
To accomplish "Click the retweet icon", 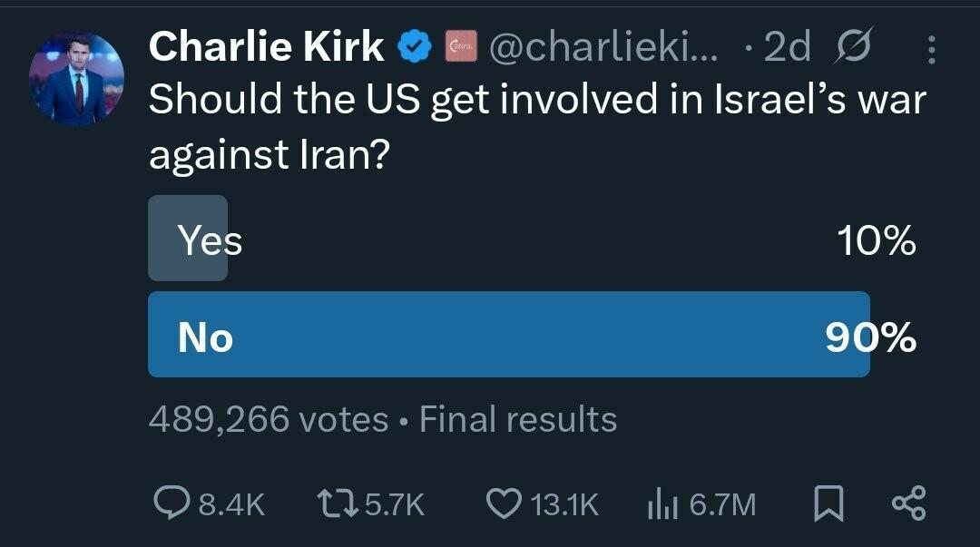I will click(337, 503).
